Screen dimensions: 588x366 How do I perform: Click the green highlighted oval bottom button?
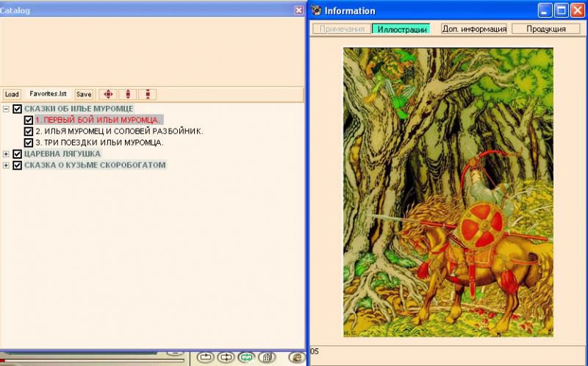pos(246,357)
